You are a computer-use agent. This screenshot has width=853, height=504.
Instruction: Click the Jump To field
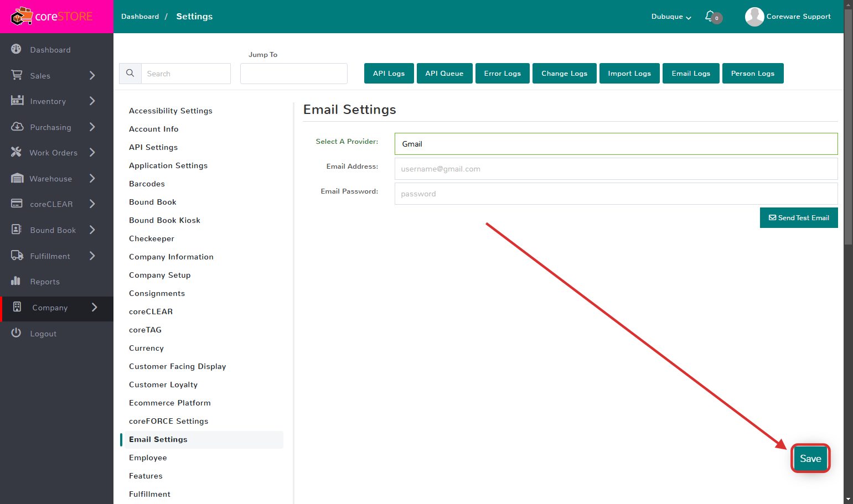pyautogui.click(x=294, y=74)
